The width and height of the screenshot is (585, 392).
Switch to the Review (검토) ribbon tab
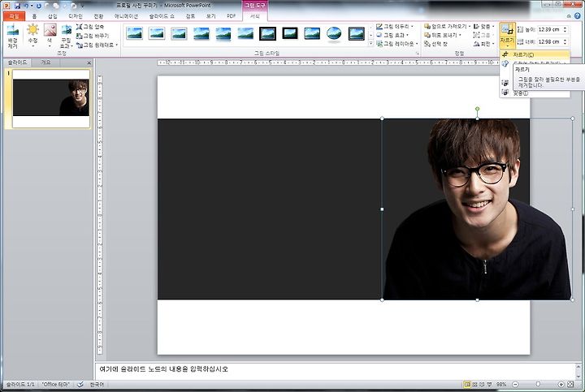[190, 16]
